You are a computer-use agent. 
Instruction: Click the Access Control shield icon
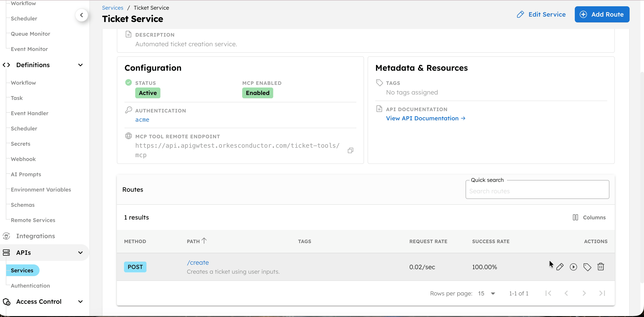(6, 302)
